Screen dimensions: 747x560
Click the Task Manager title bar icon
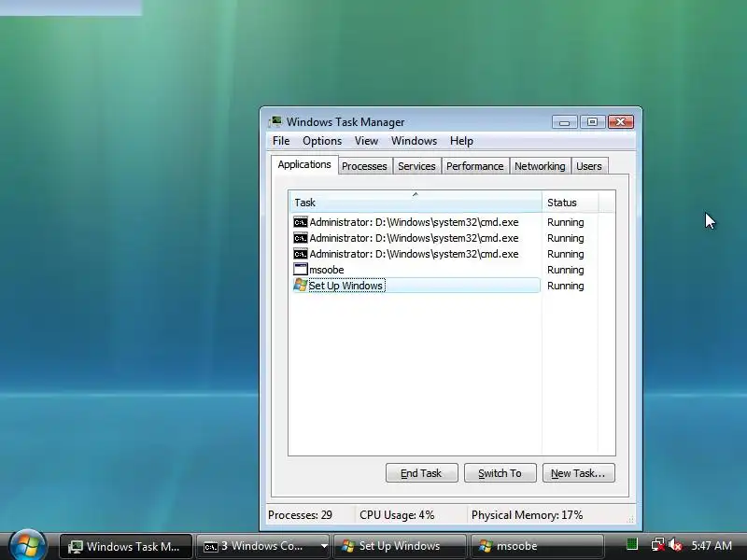coord(275,122)
